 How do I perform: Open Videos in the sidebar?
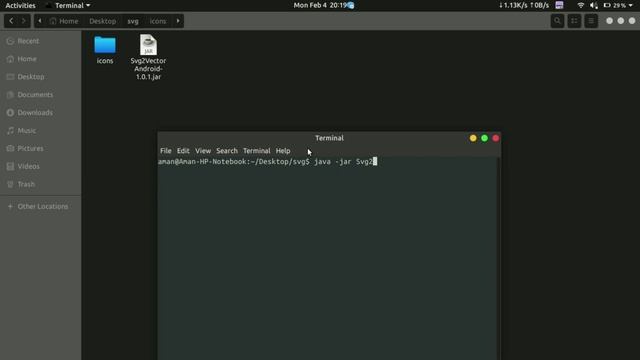(40, 167)
